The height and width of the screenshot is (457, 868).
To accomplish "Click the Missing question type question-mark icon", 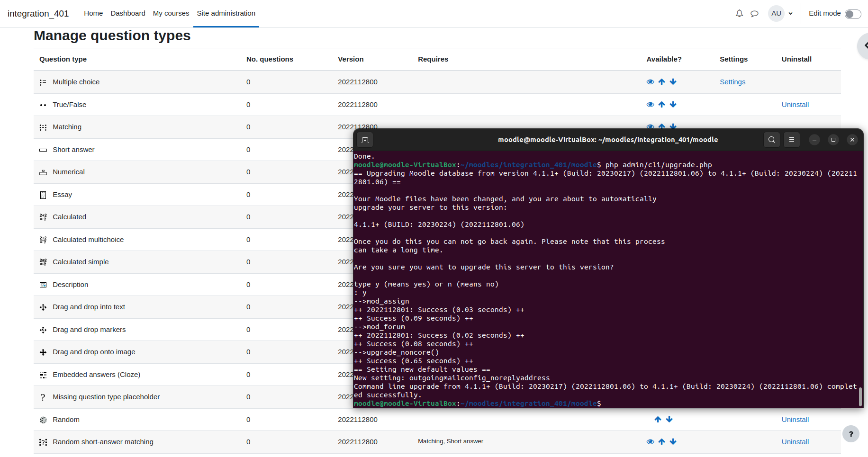I will click(43, 397).
